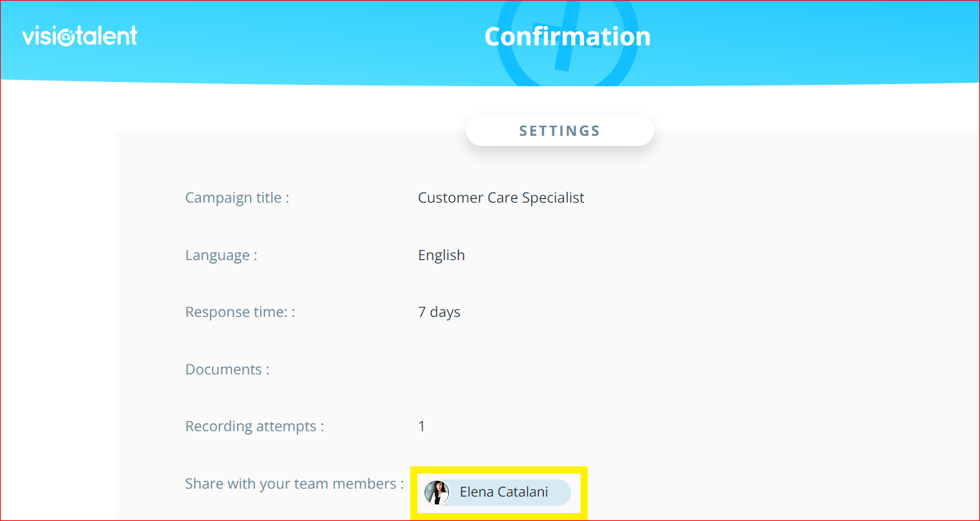The width and height of the screenshot is (980, 521).
Task: Click the Documents label
Action: coord(227,369)
